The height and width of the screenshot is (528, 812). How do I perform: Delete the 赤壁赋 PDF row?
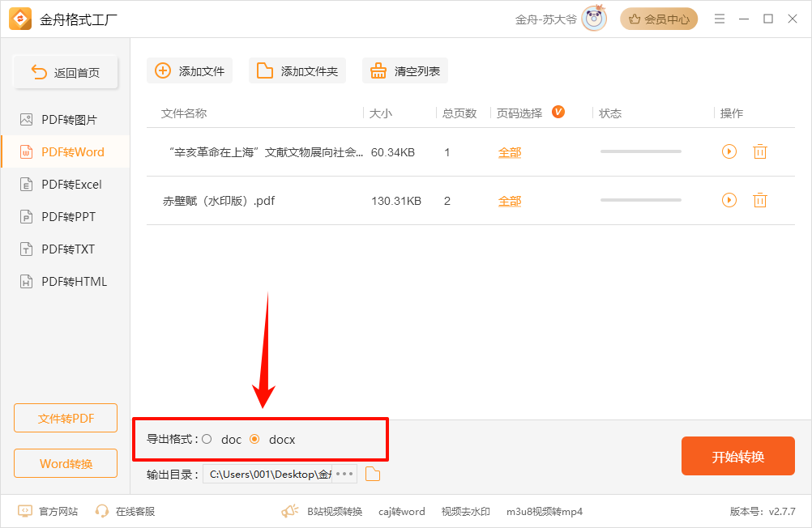[759, 200]
